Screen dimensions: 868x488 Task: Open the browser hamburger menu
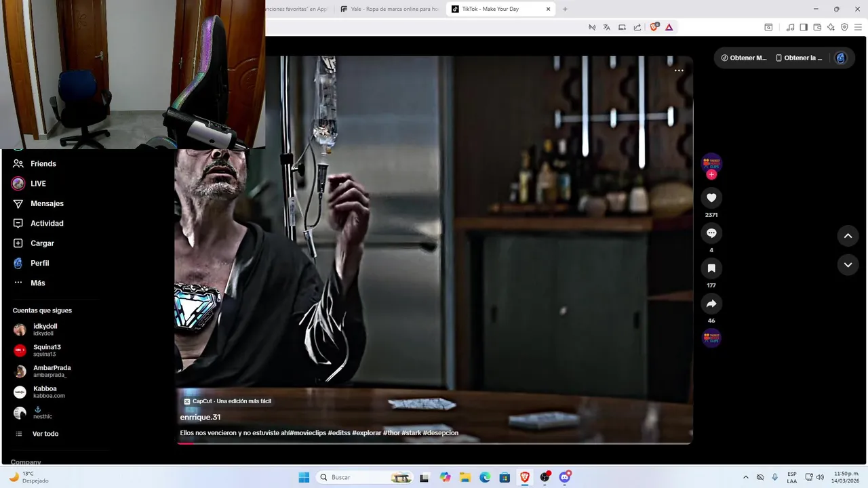pos(858,27)
